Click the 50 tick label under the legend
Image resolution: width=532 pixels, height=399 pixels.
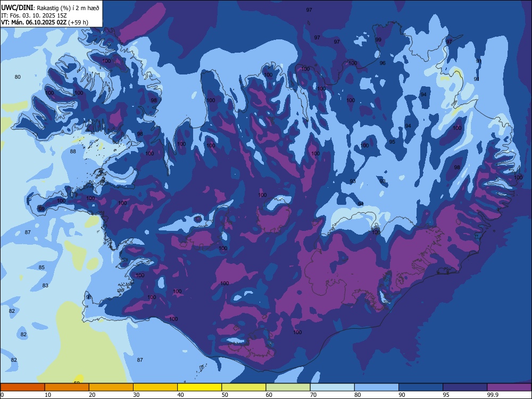click(225, 395)
